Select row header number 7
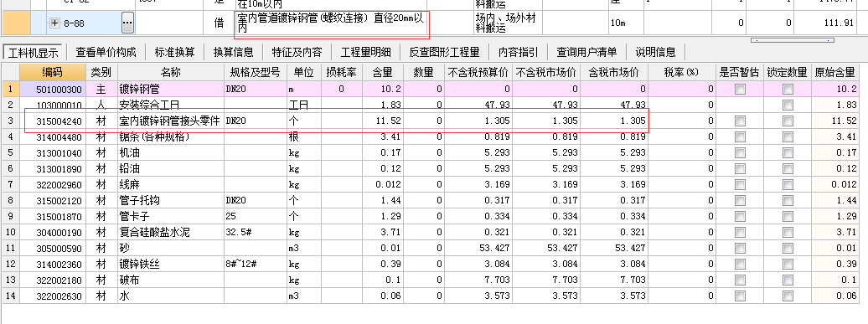 pyautogui.click(x=11, y=185)
